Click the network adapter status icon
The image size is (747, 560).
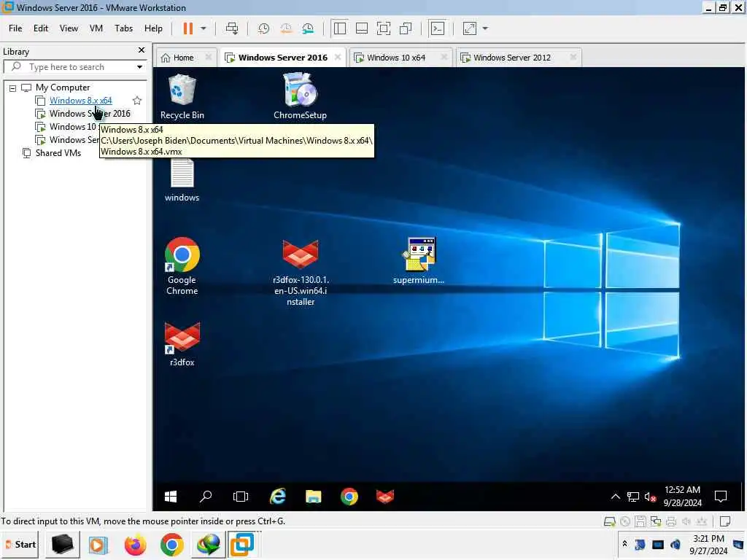tap(656, 521)
